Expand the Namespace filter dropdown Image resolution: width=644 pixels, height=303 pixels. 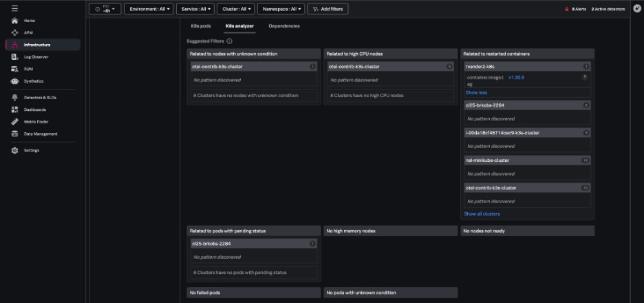click(281, 9)
